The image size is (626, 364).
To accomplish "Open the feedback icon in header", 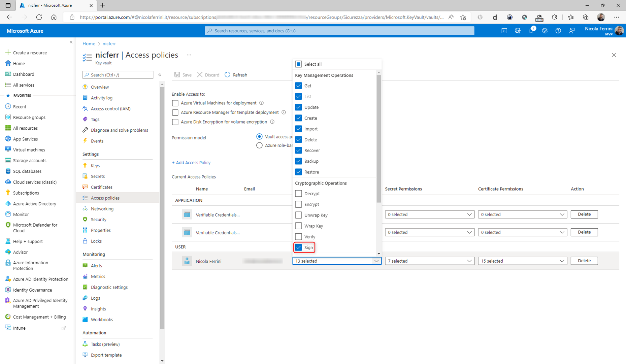I will tap(572, 31).
